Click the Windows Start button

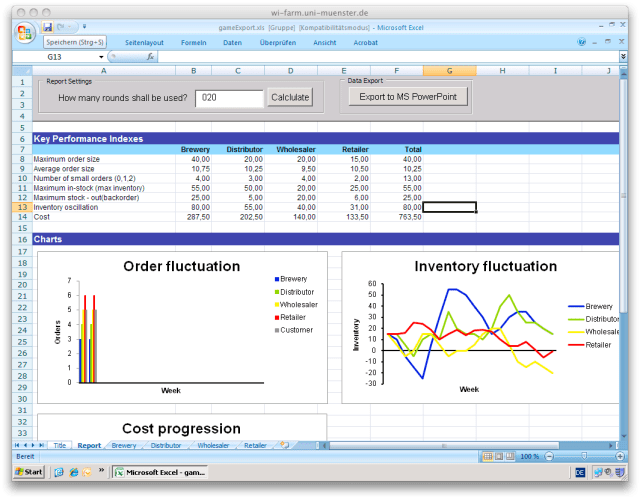pyautogui.click(x=29, y=472)
